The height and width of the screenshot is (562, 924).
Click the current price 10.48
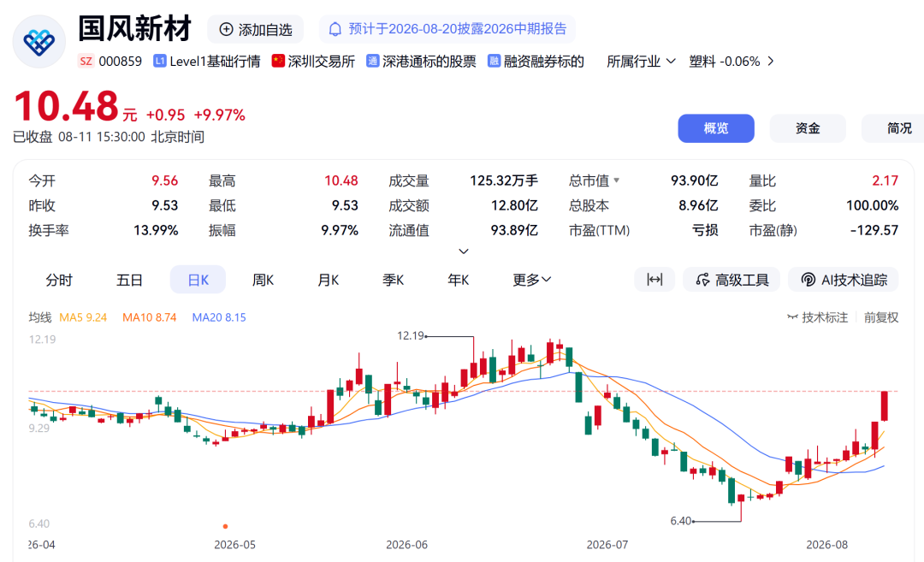(67, 107)
